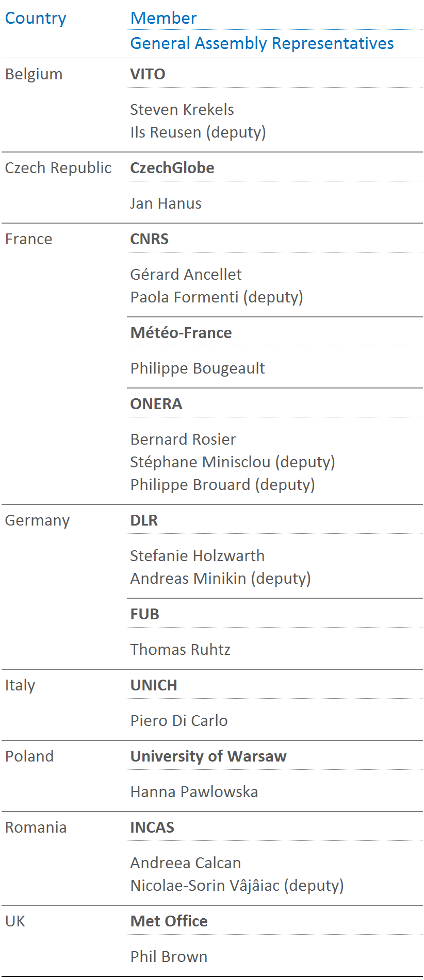The image size is (424, 980).
Task: Click the Météo-France member name
Action: point(181,333)
